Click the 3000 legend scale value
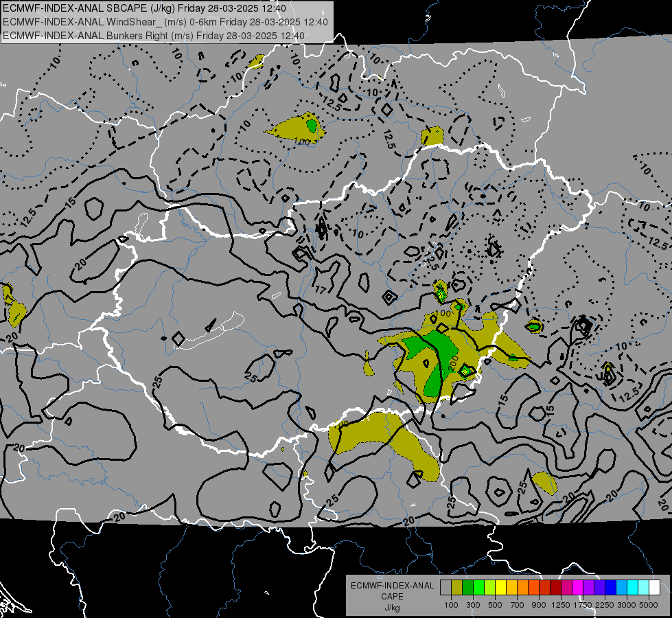The image size is (672, 618). pos(627,605)
